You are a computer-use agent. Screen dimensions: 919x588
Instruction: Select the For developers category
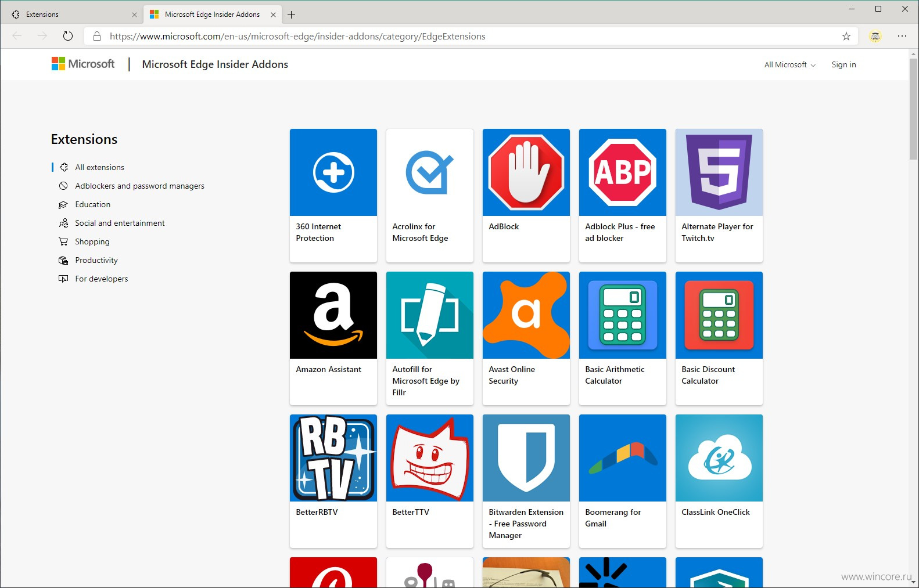(x=101, y=279)
